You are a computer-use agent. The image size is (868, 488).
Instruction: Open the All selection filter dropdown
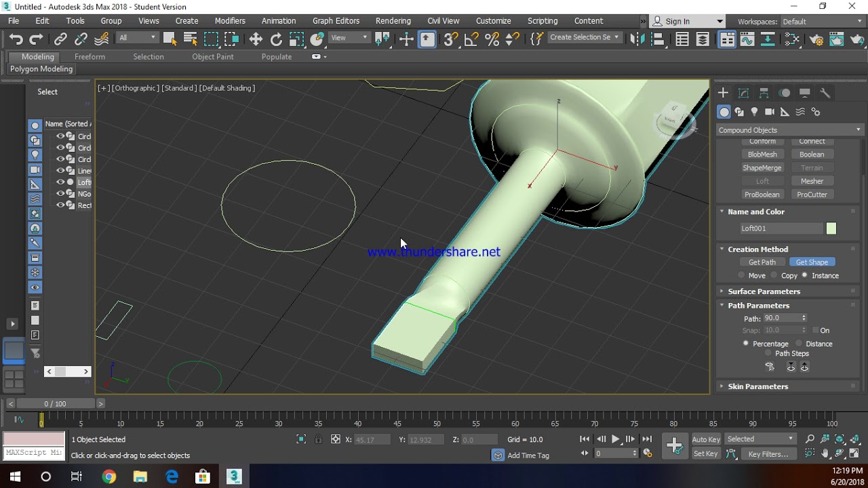[x=137, y=38]
